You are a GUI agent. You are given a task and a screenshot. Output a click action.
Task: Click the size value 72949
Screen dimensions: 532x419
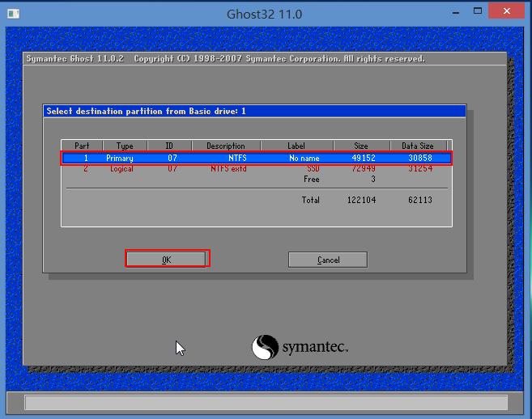click(364, 168)
